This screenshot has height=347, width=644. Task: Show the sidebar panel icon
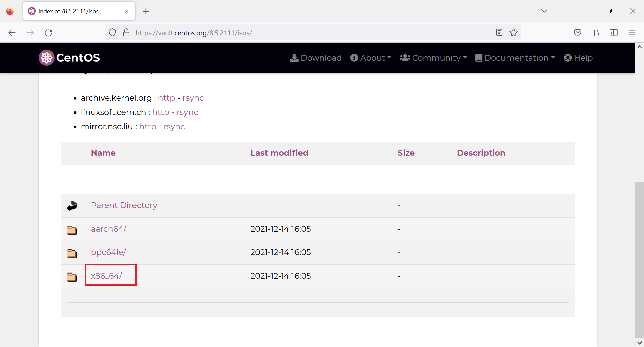(x=614, y=32)
